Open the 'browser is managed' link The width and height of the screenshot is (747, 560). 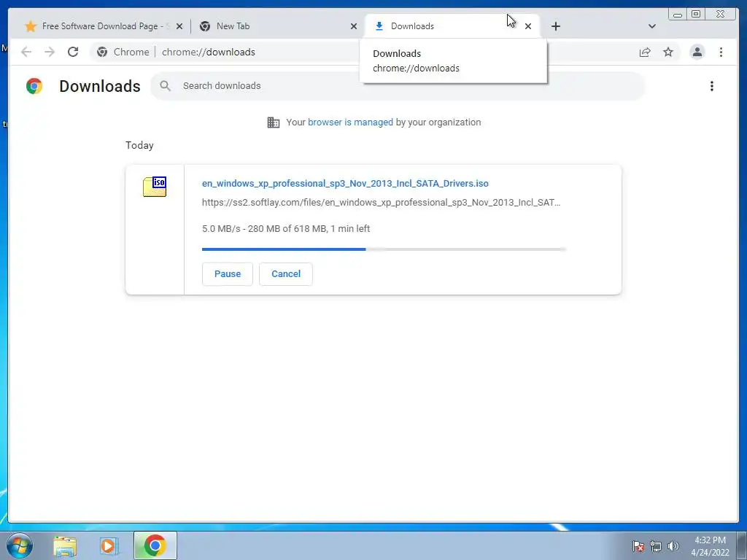pos(350,122)
